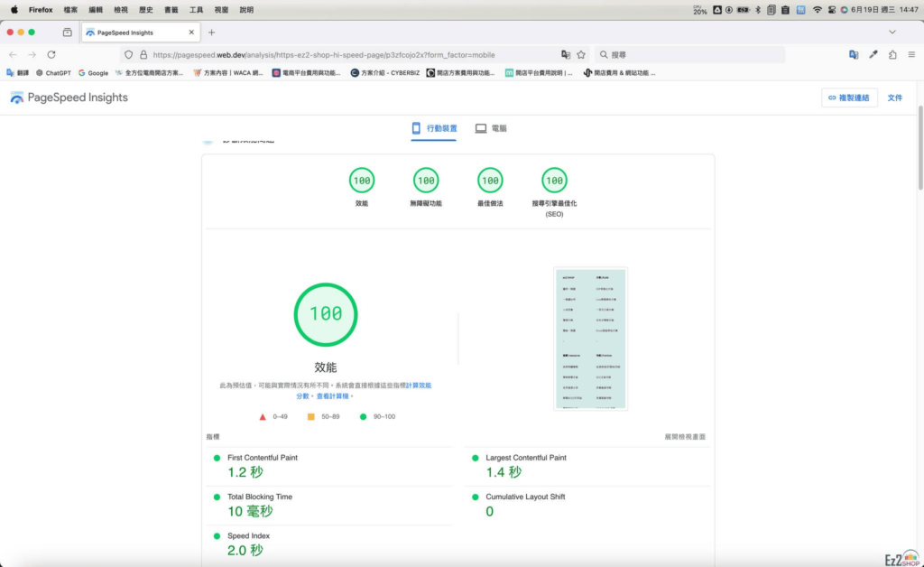Open the 書籤 (Bookmarks) menu
This screenshot has width=924, height=567.
(171, 9)
